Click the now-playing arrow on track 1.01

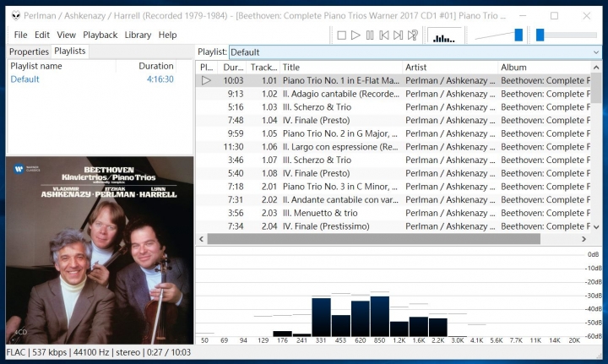(206, 80)
